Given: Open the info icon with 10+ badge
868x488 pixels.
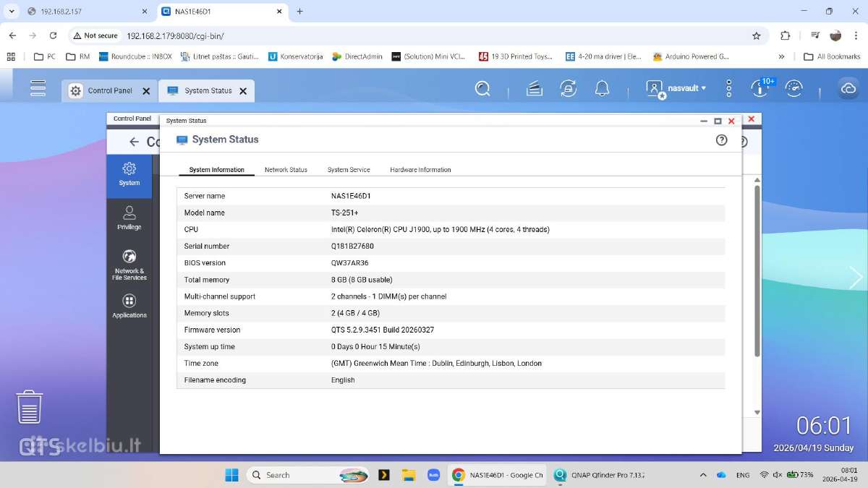Looking at the screenshot, I should 761,87.
